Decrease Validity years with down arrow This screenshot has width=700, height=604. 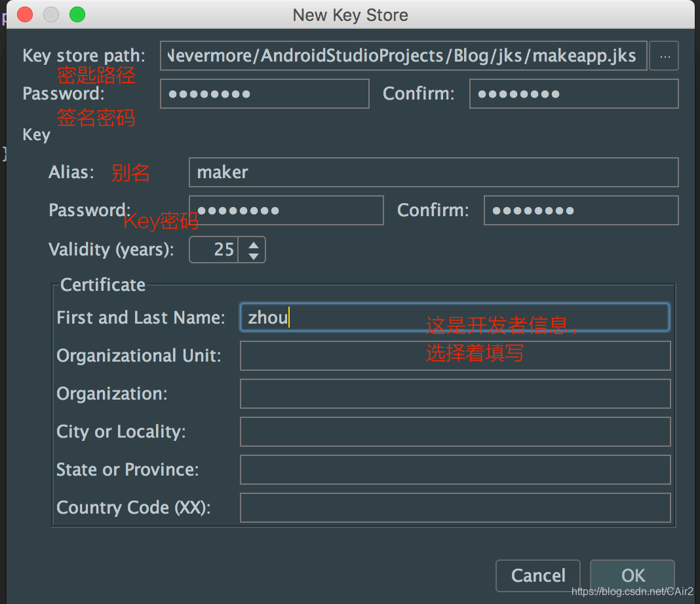(x=254, y=254)
